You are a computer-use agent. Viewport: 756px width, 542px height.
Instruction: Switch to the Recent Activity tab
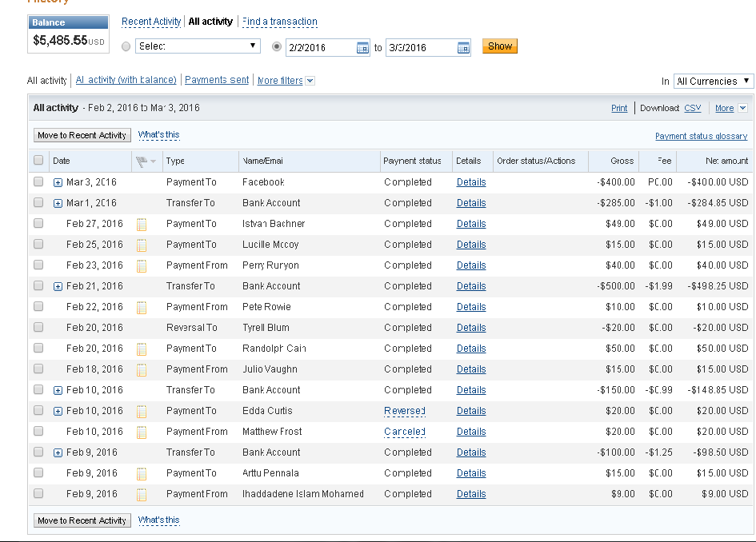(151, 22)
